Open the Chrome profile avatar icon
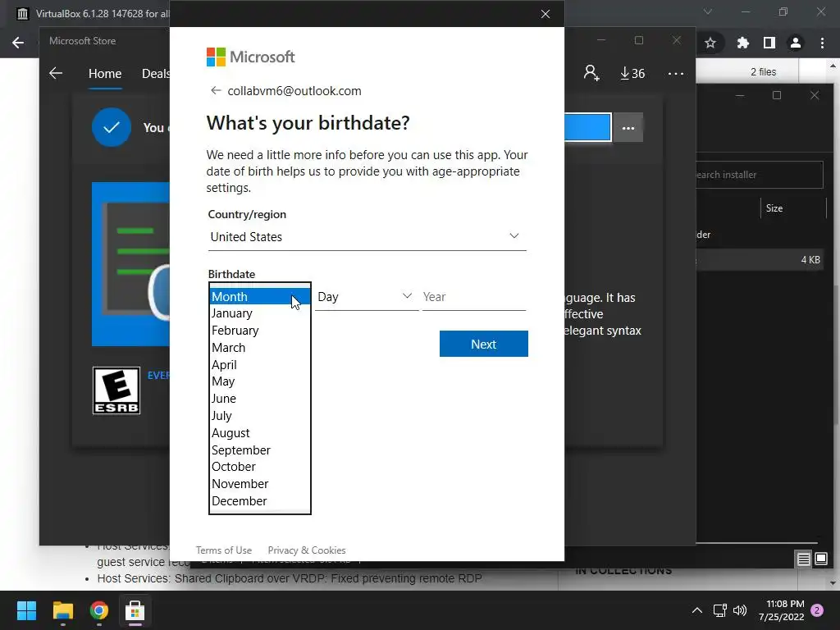This screenshot has width=840, height=630. point(796,43)
